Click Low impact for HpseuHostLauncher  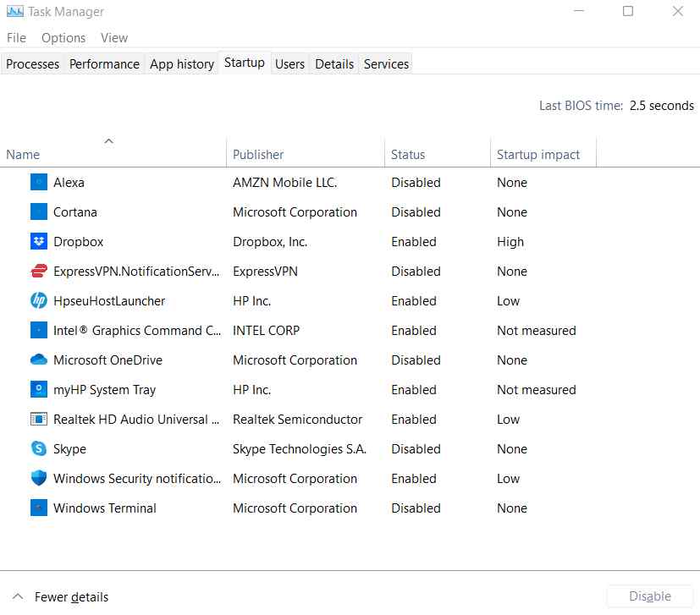coord(508,301)
